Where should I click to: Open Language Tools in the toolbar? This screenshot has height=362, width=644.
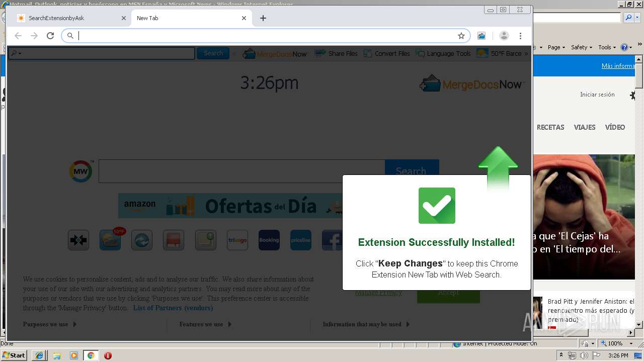point(443,53)
